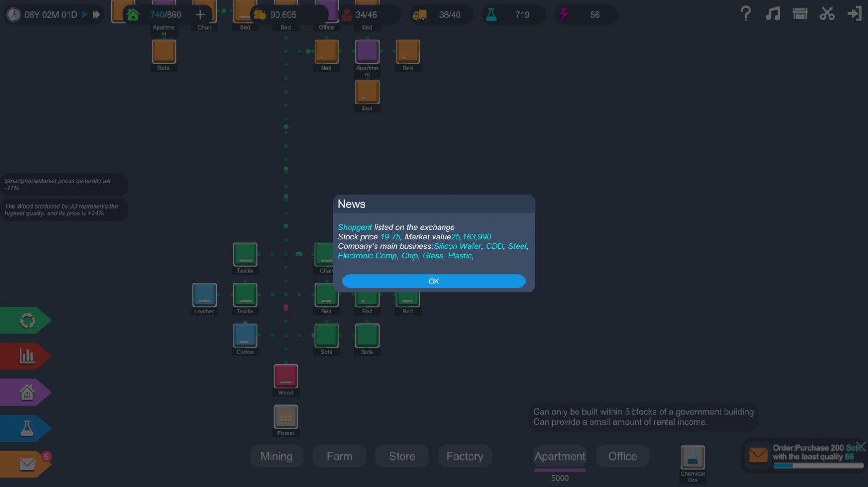868x487 pixels.
Task: Open the red bar chart statistics tab
Action: (x=26, y=356)
